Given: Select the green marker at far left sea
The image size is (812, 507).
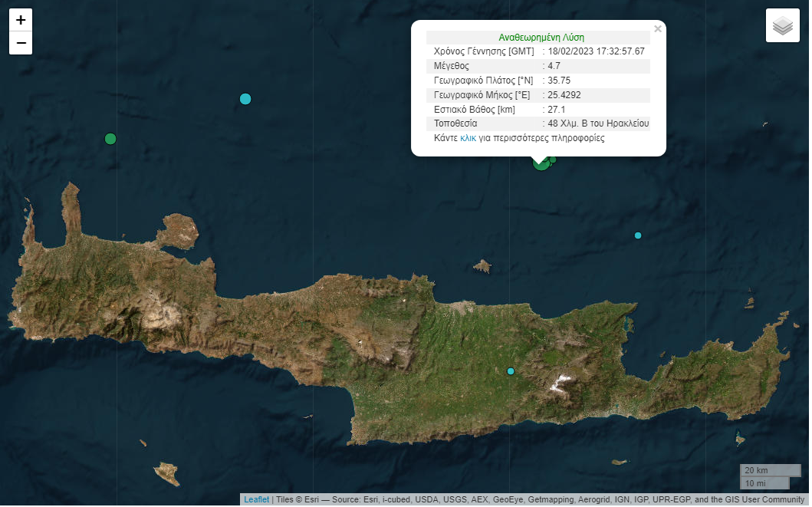Looking at the screenshot, I should point(110,139).
